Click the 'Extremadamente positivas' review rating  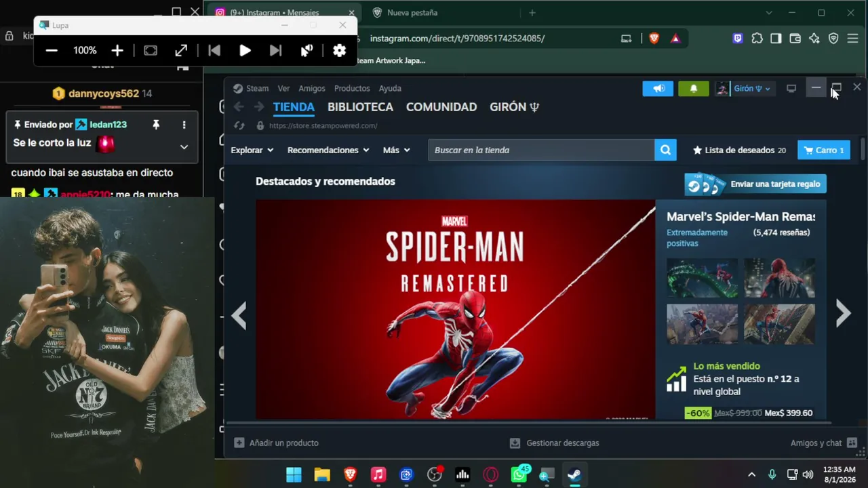tap(697, 238)
